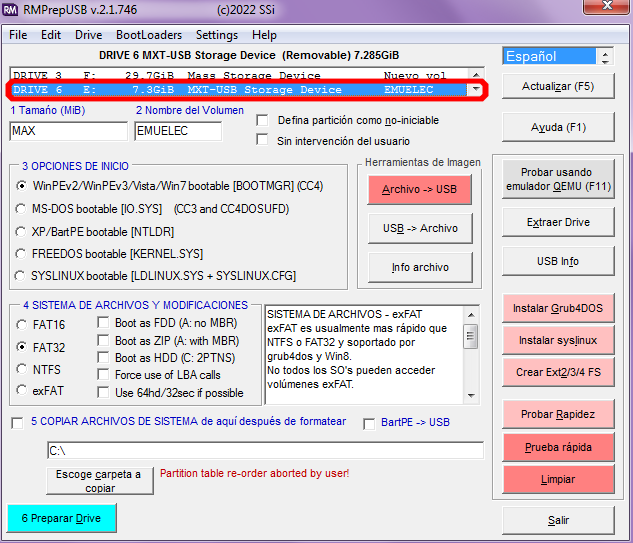
Task: Click the language selector up arrow
Action: [605, 52]
